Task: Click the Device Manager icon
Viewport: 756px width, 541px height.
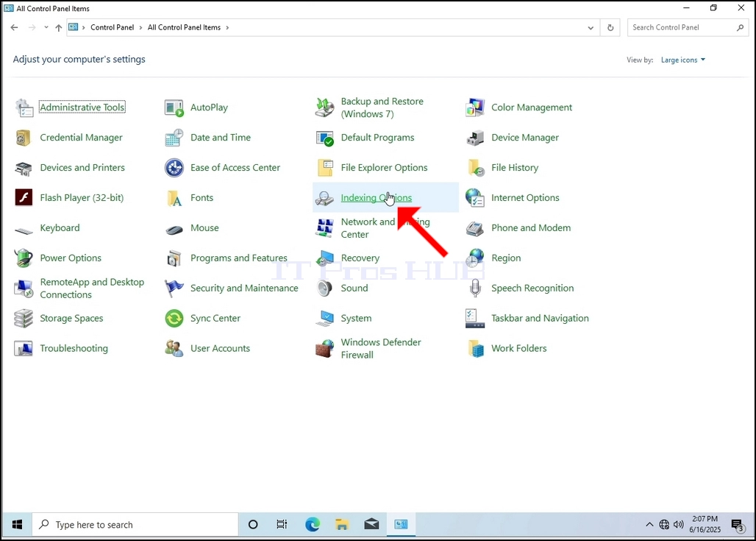Action: pyautogui.click(x=475, y=138)
